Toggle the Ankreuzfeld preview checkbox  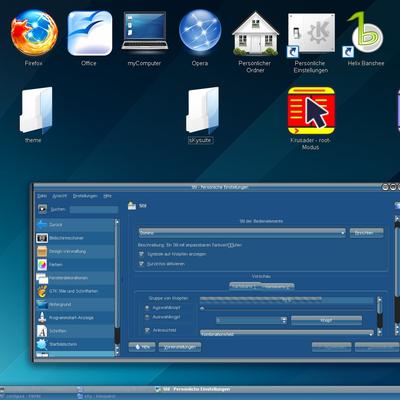[147, 330]
